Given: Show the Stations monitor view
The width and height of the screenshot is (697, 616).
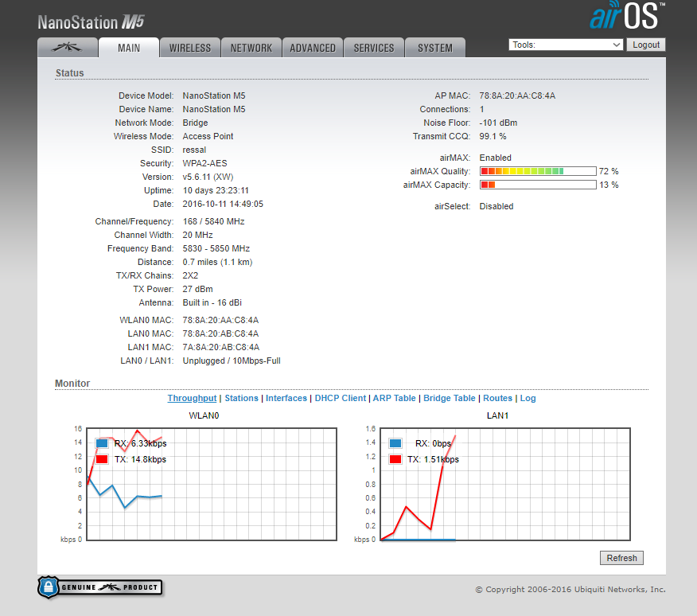Looking at the screenshot, I should point(241,398).
